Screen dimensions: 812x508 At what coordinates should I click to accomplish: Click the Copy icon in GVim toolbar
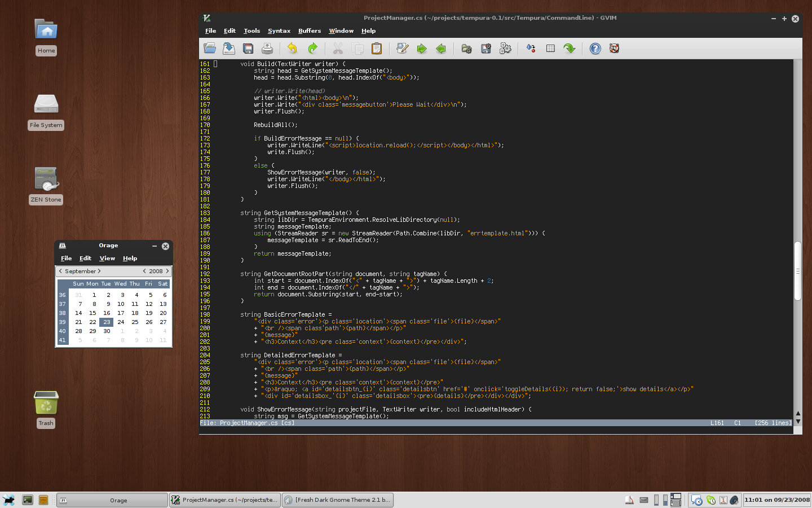358,49
